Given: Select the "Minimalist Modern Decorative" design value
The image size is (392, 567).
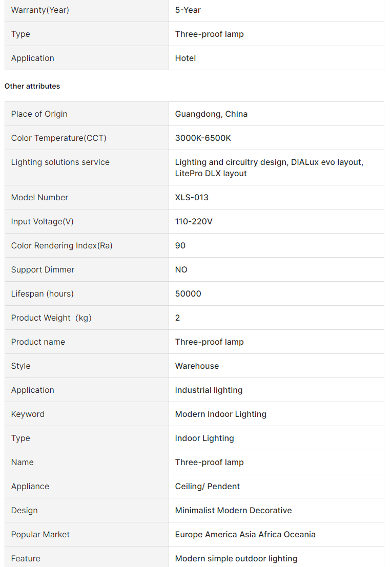Looking at the screenshot, I should [x=233, y=510].
